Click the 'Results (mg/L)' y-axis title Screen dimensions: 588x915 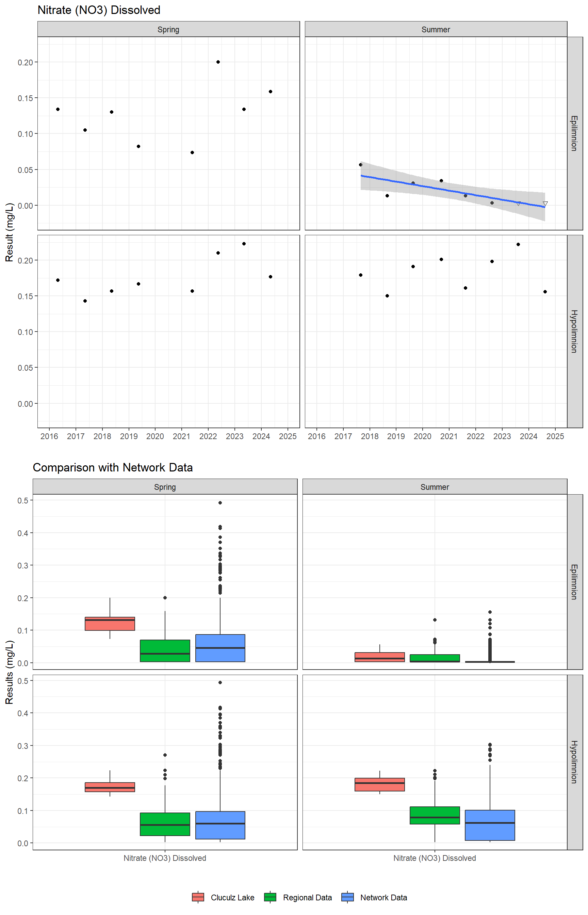(10, 672)
